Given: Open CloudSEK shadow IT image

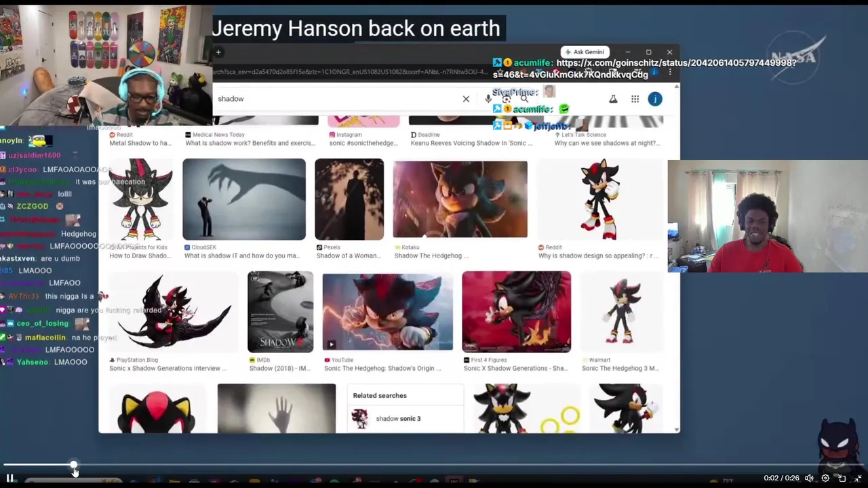Looking at the screenshot, I should coord(244,199).
